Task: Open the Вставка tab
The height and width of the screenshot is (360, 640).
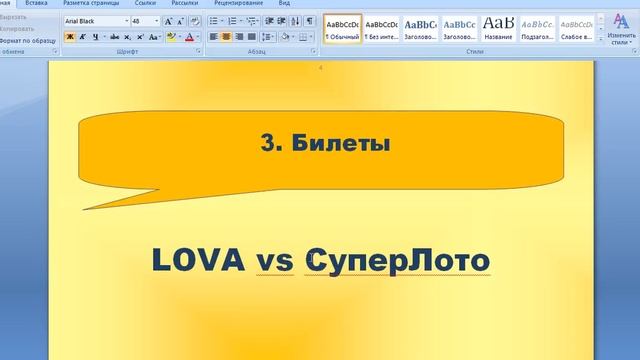Action: (x=36, y=3)
